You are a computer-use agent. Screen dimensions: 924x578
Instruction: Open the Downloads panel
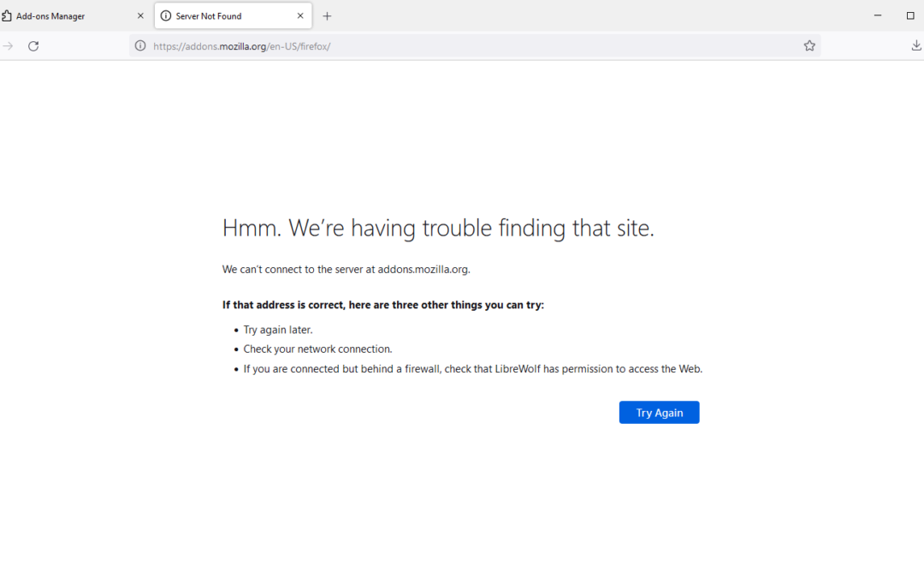tap(916, 46)
